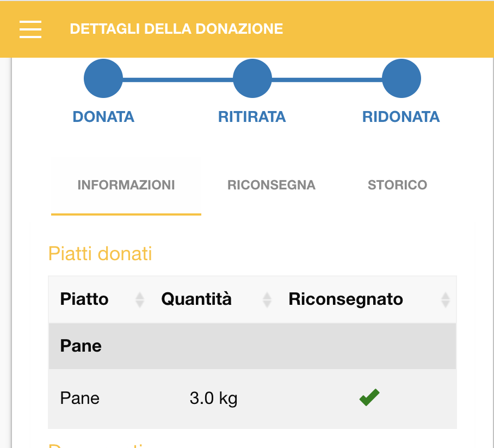Select the Pane group header row
This screenshot has width=494, height=448.
252,346
